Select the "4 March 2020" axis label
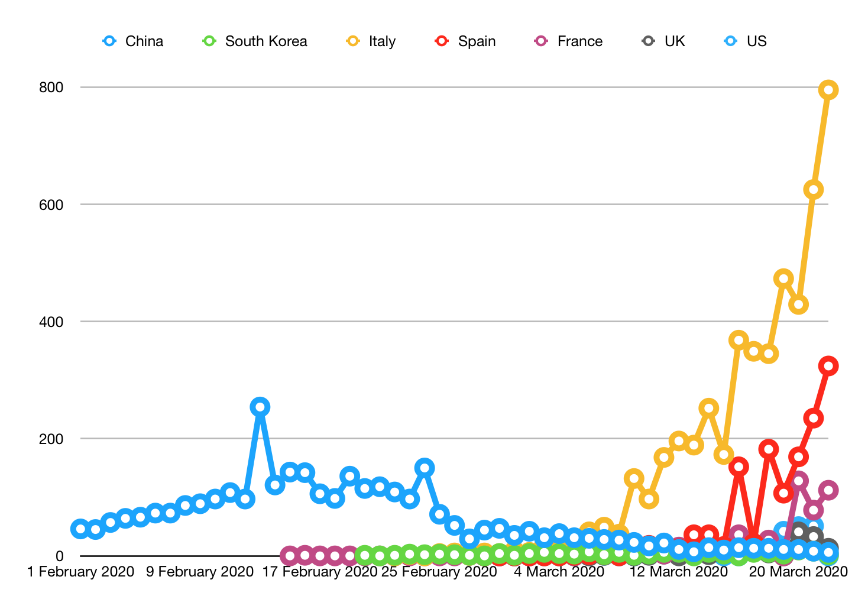 pyautogui.click(x=559, y=572)
